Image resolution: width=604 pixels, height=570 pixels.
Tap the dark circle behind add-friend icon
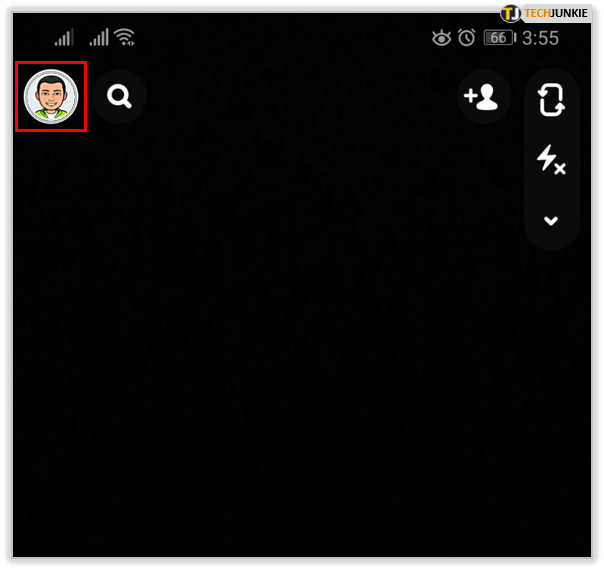point(484,96)
